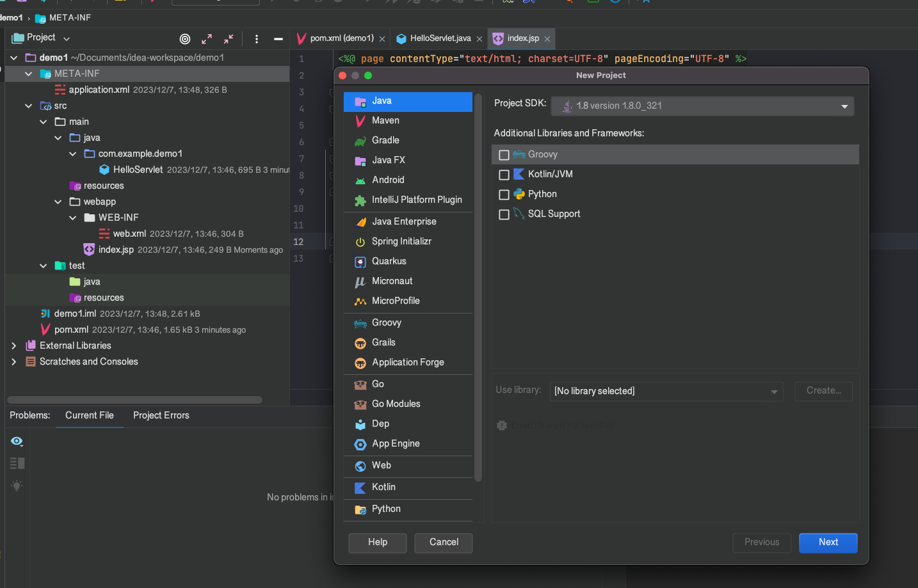This screenshot has width=918, height=588.
Task: Enable SQL Support checkbox
Action: [504, 214]
